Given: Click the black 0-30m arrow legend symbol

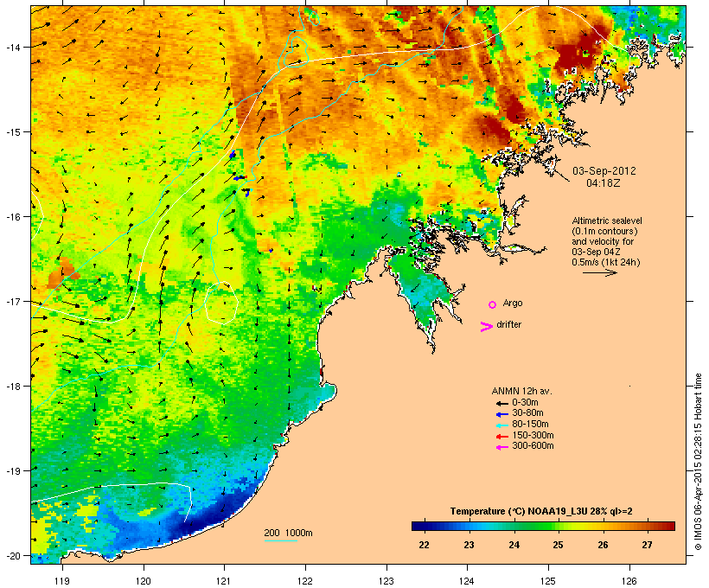Looking at the screenshot, I should point(501,403).
